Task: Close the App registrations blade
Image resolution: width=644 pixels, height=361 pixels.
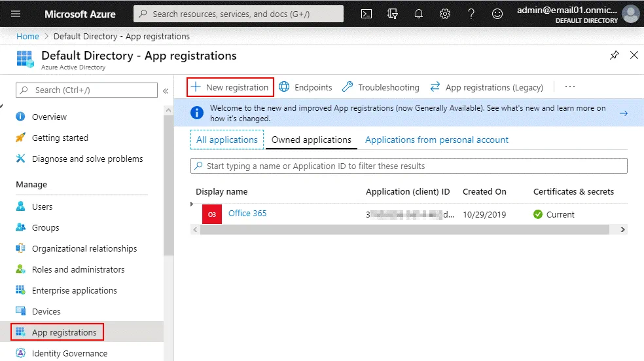Action: pyautogui.click(x=634, y=55)
